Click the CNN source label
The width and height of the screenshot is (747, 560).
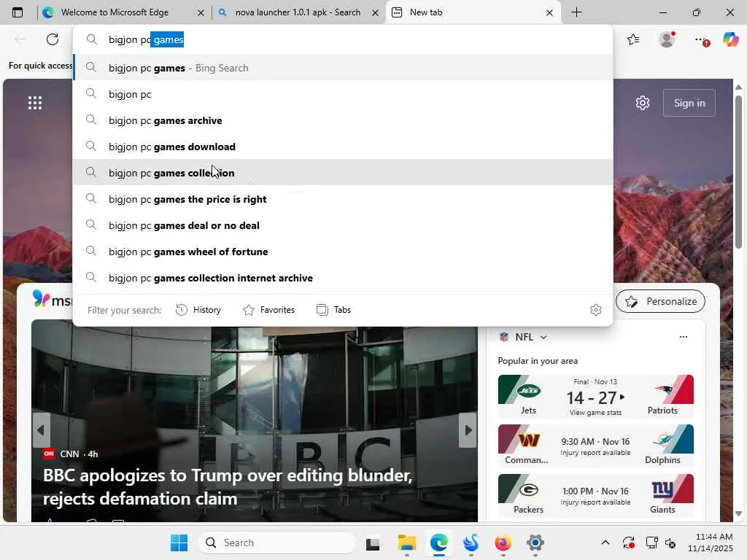[69, 454]
